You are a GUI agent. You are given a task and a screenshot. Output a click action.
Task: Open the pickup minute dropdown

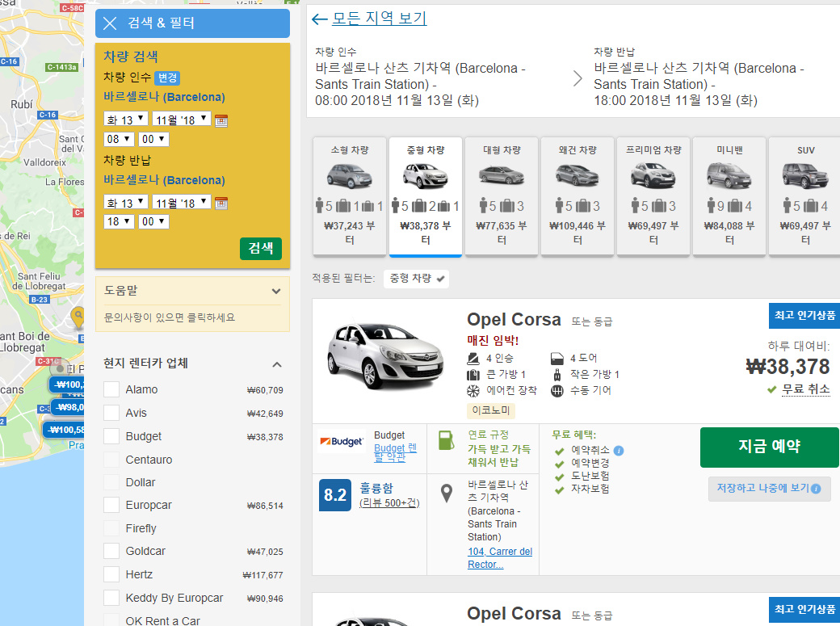153,140
